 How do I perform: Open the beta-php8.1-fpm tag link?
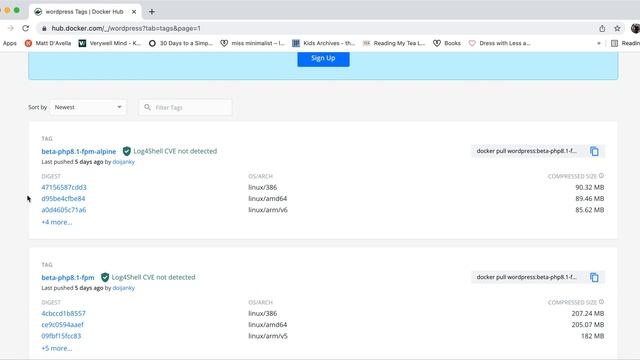pos(68,278)
